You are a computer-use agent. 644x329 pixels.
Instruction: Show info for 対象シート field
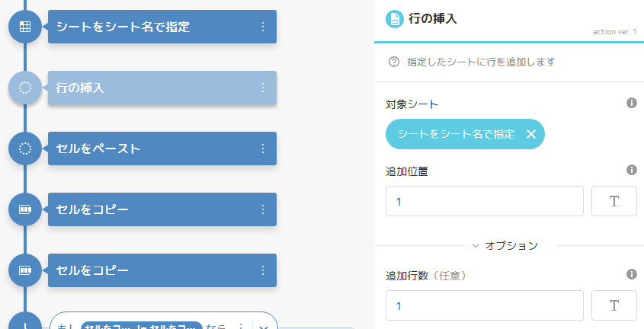(x=631, y=103)
